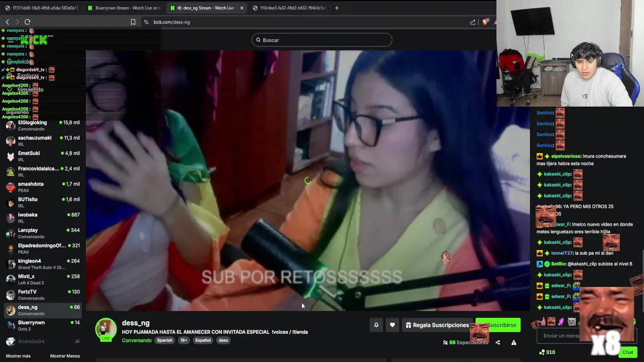This screenshot has height=362, width=644.
Task: Open ElGlogloking channel in sidebar
Action: (43, 125)
